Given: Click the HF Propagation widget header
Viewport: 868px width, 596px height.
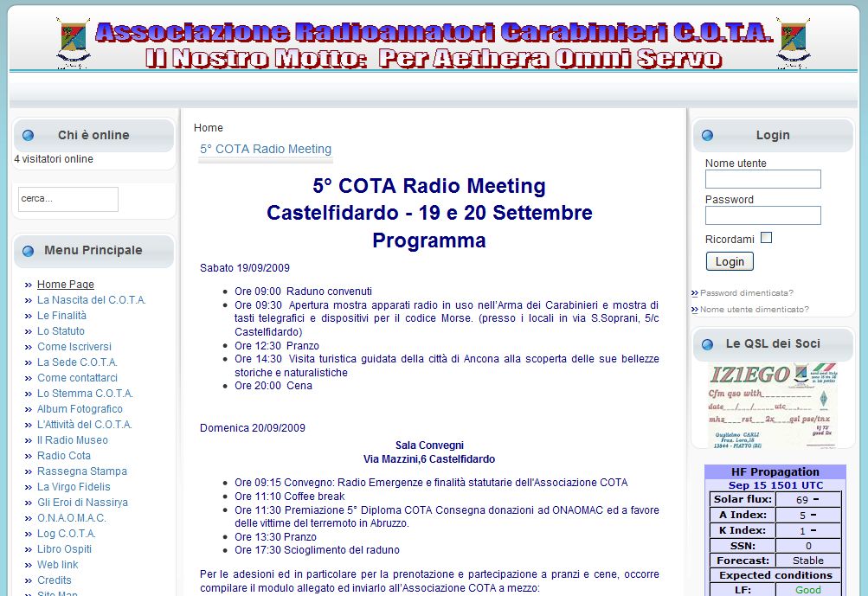Looking at the screenshot, I should coord(775,471).
